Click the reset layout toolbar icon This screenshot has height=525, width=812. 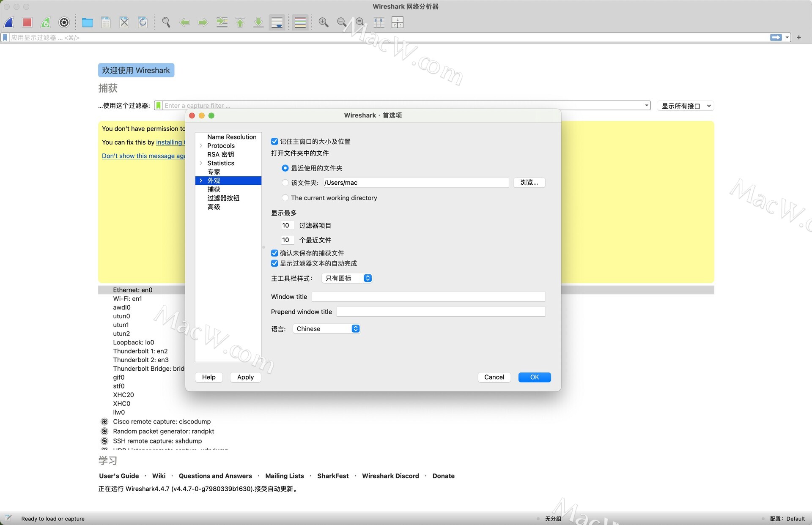click(398, 22)
